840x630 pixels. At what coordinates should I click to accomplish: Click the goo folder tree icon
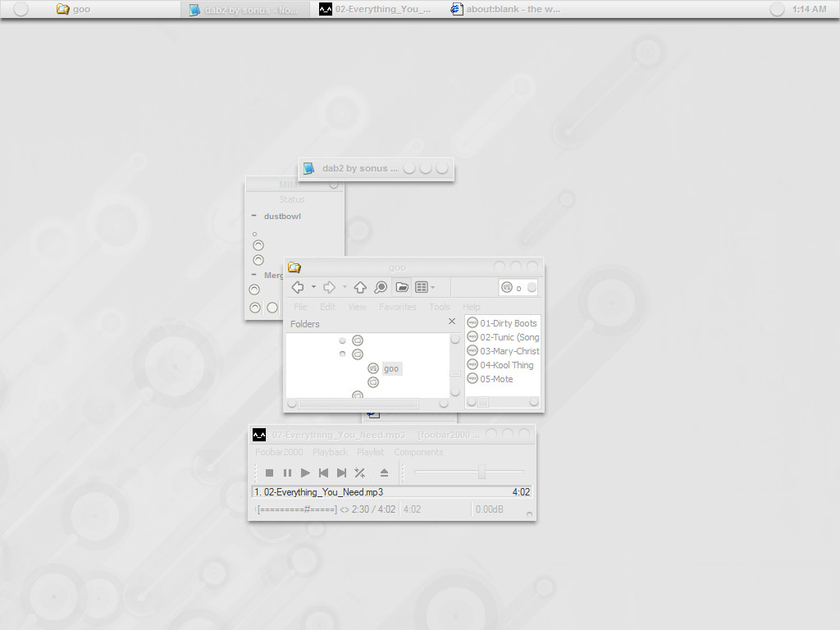tap(373, 368)
